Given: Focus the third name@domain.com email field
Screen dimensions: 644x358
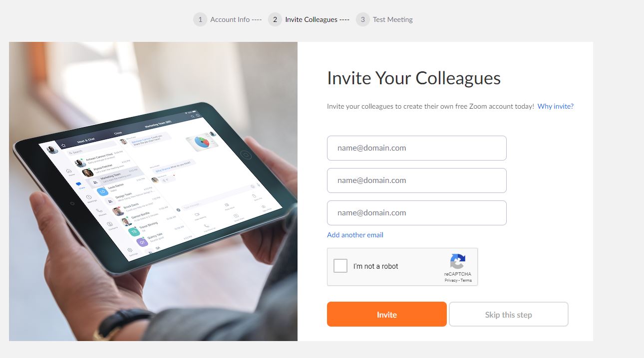Looking at the screenshot, I should [x=417, y=213].
